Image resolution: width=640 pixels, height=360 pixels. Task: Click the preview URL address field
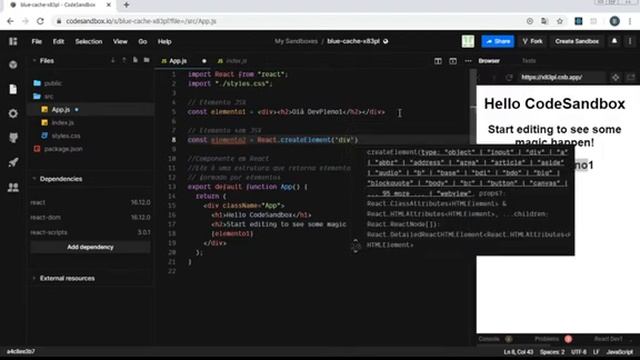point(562,77)
